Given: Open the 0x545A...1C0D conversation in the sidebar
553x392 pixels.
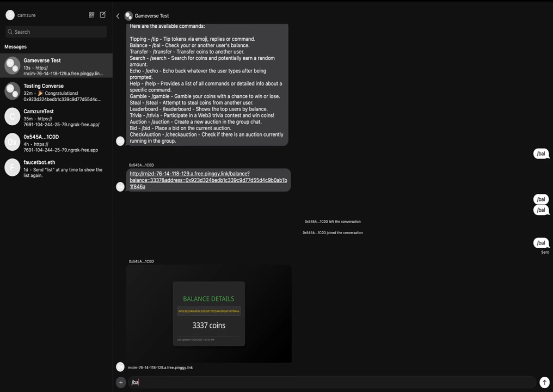Looking at the screenshot, I should pyautogui.click(x=57, y=142).
